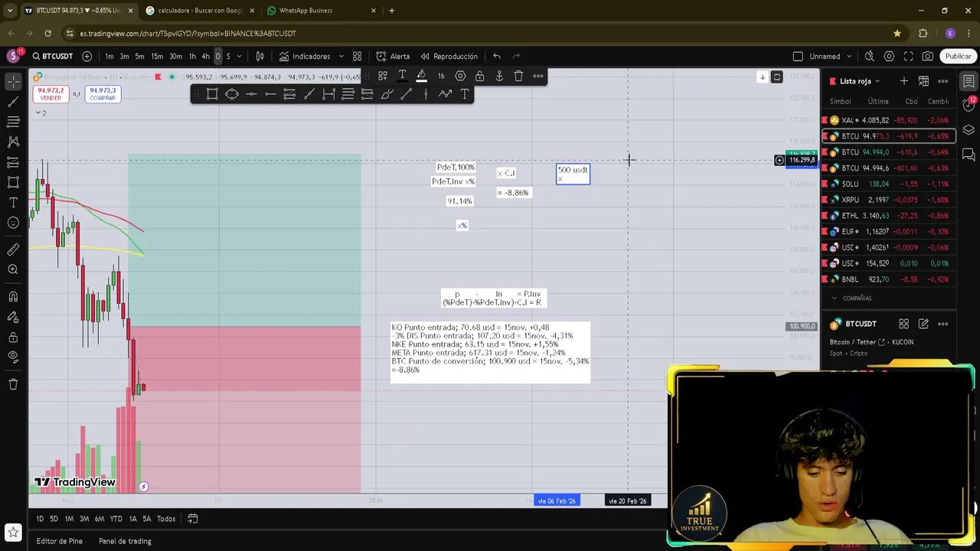Select the ruler measure tool

(x=13, y=249)
